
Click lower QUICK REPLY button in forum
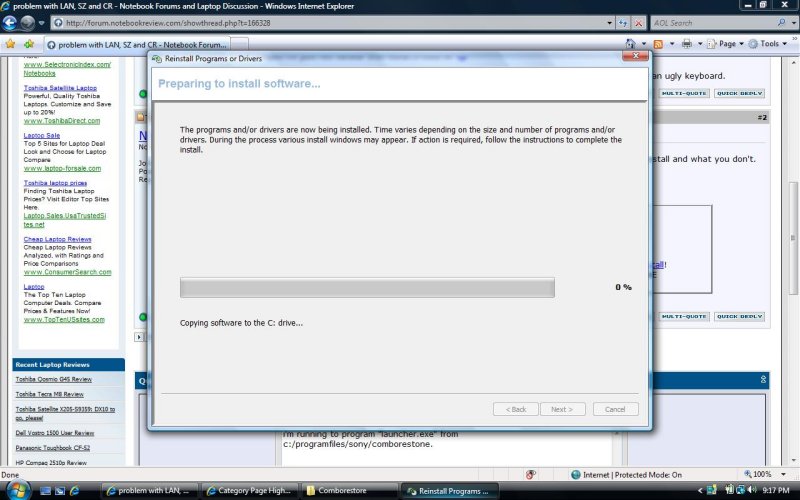[739, 316]
